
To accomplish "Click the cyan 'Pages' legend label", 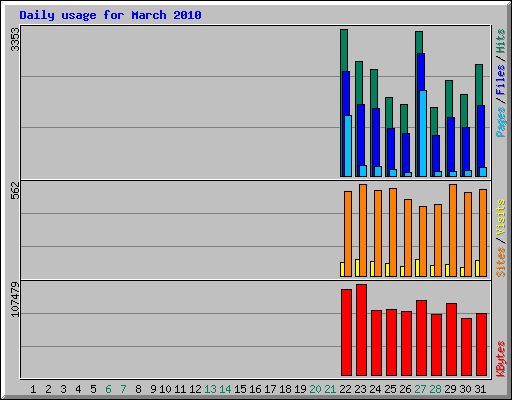I will [500, 122].
